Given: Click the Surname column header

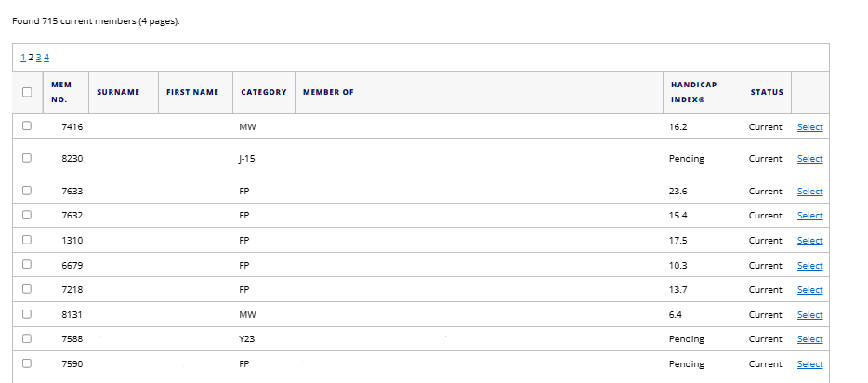Looking at the screenshot, I should (118, 92).
